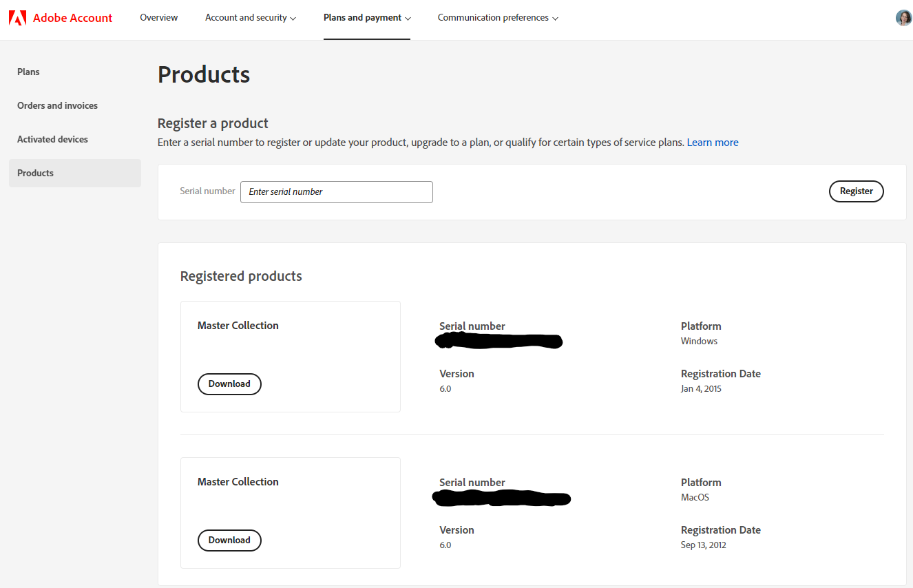
Task: Open the Overview tab
Action: 159,17
